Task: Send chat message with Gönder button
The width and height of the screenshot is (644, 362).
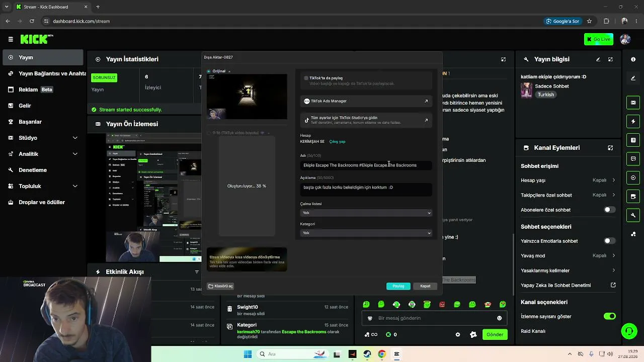Action: [495, 335]
